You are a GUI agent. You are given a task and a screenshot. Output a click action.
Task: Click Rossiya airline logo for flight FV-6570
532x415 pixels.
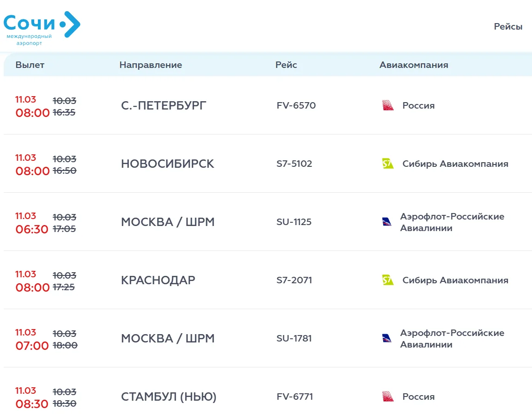(388, 105)
